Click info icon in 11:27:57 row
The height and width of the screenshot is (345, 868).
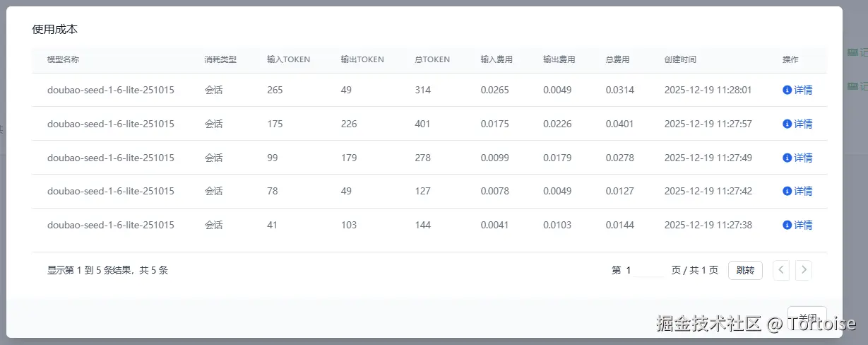(787, 124)
